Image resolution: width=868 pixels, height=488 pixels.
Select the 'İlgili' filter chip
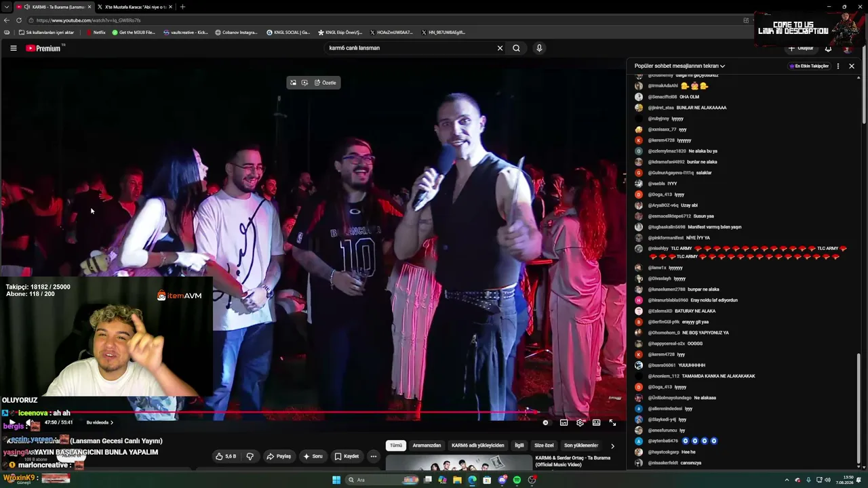coord(519,445)
